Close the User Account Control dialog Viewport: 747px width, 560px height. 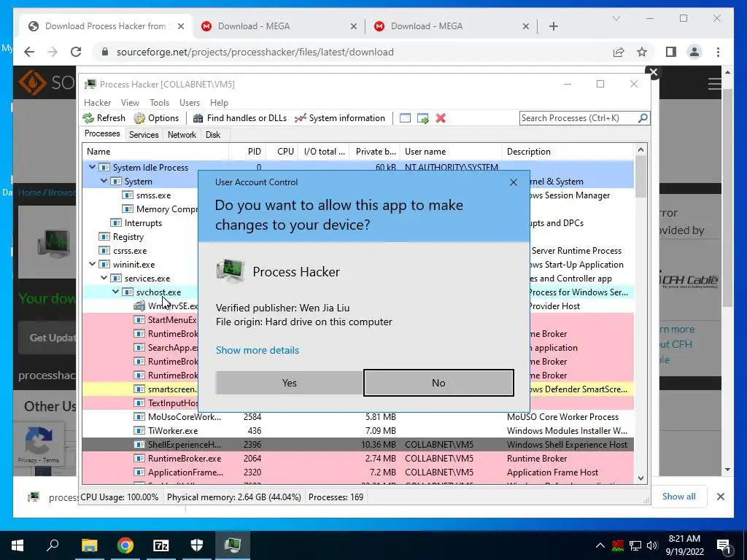(513, 182)
